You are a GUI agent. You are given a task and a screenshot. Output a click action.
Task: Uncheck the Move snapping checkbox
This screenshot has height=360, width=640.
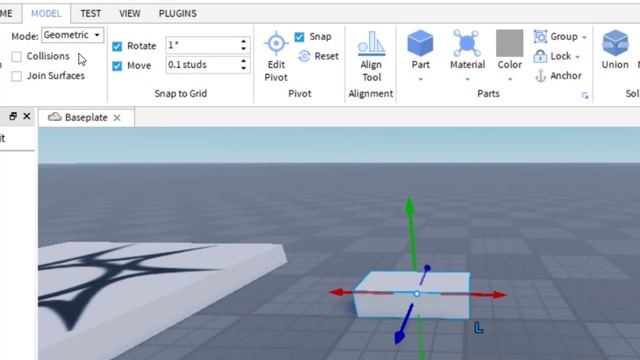pos(117,66)
